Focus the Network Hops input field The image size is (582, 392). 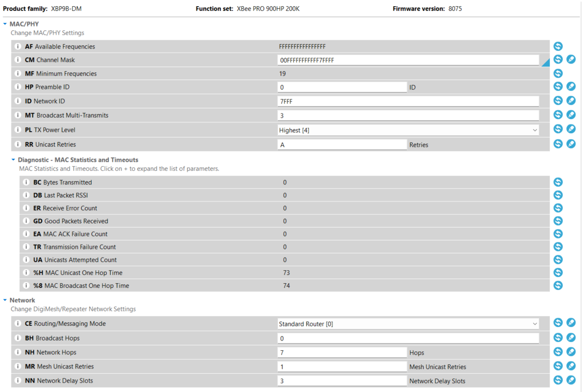(x=342, y=352)
